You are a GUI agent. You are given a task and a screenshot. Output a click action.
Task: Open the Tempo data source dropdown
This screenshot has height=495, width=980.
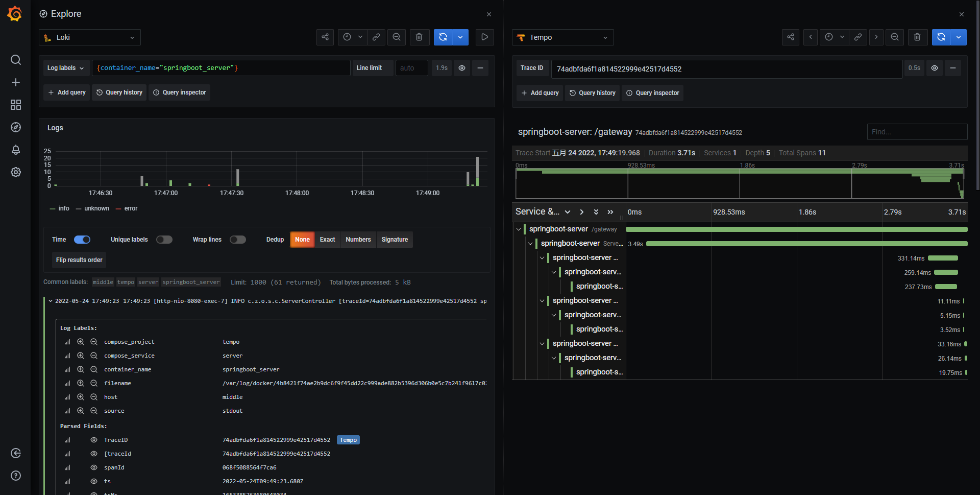pyautogui.click(x=562, y=37)
